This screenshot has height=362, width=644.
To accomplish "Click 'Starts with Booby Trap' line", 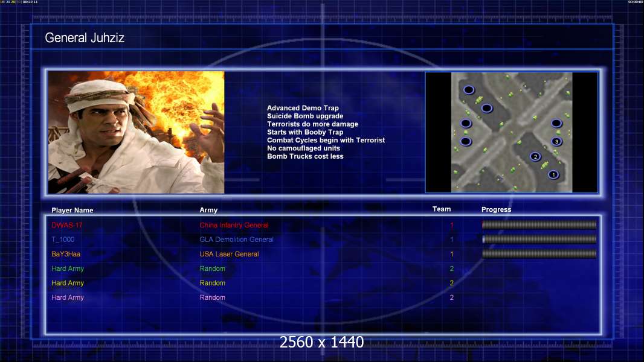I will [305, 132].
